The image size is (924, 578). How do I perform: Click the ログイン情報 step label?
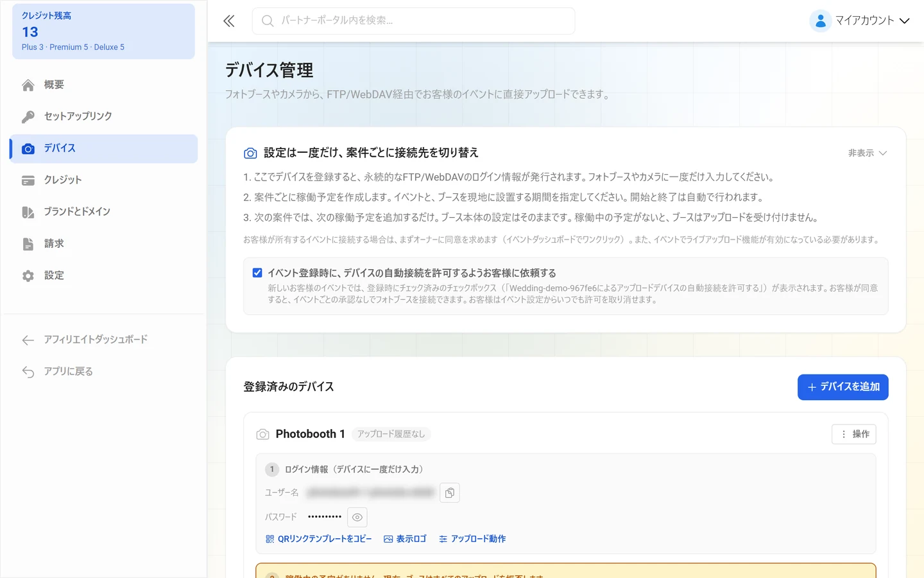pos(356,469)
